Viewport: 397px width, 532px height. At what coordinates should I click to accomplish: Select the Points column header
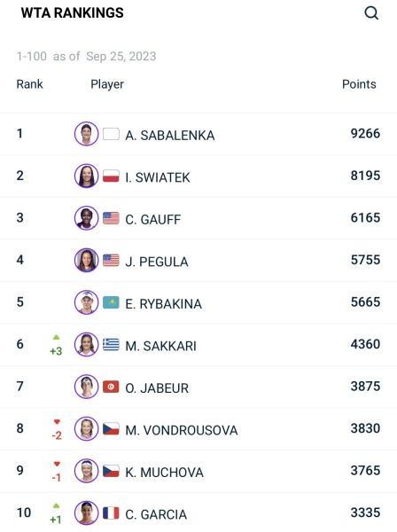coord(359,84)
